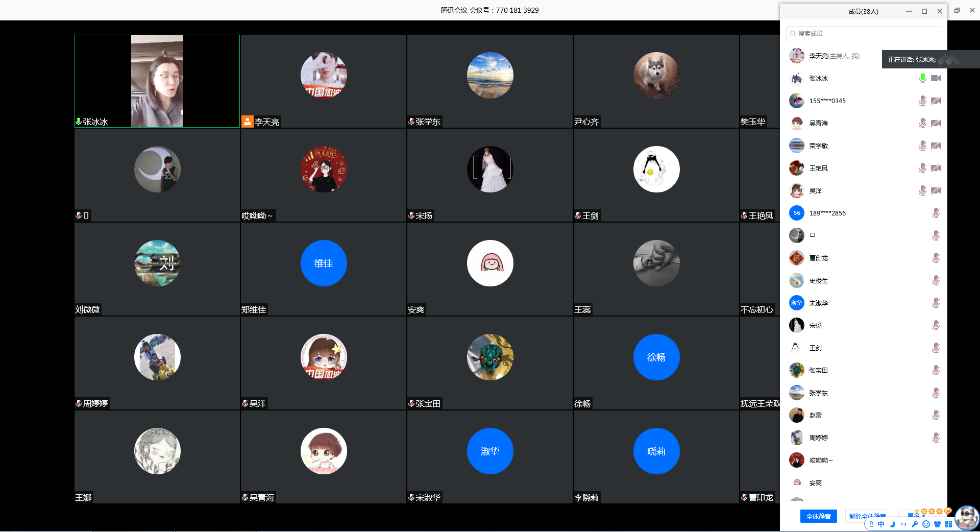Click 王蕊's grayscale hand avatar tile
Screen dimensions: 980x532
(x=656, y=263)
